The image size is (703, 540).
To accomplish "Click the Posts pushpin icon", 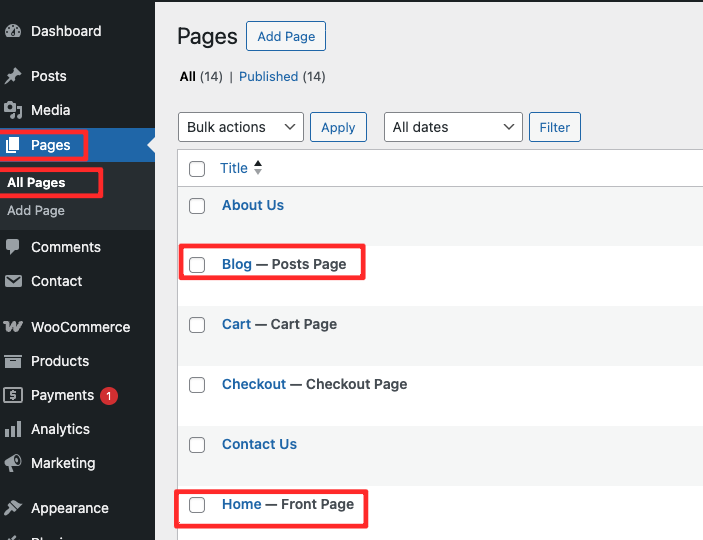I will tap(13, 76).
